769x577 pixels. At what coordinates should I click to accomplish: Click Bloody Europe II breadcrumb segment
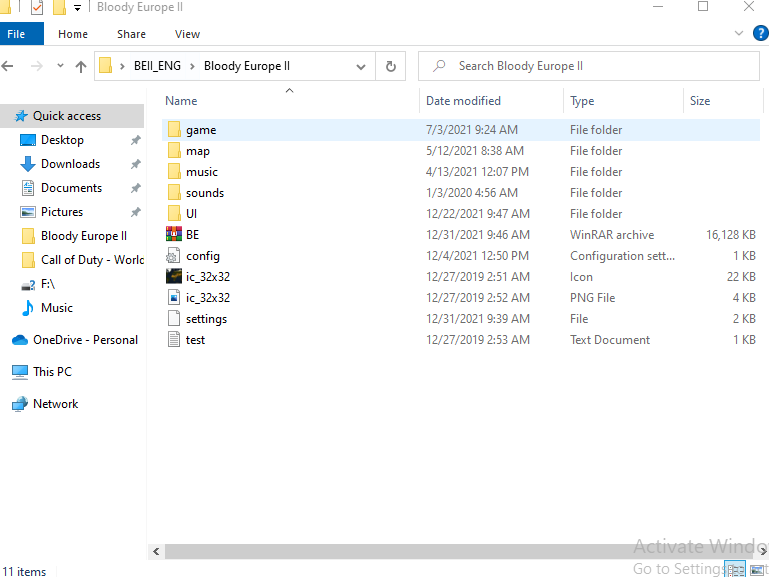(x=247, y=66)
